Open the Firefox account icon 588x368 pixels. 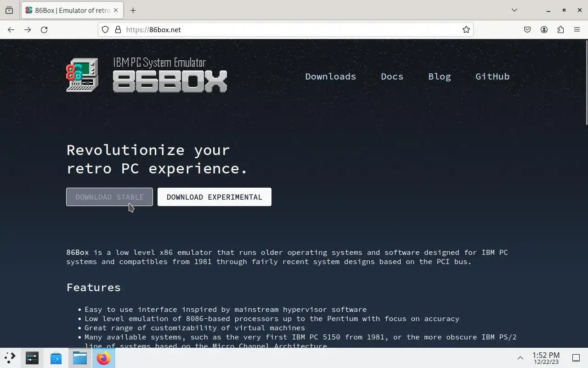544,29
